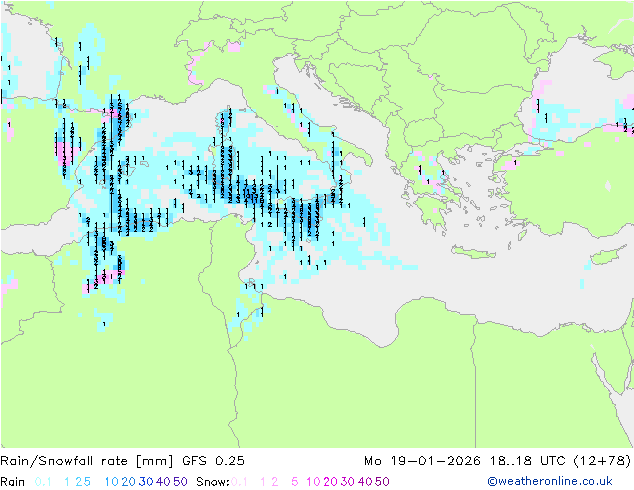Click the 'GFS 0.25' model label
Viewport: 634px width, 490px height.
pos(213,461)
